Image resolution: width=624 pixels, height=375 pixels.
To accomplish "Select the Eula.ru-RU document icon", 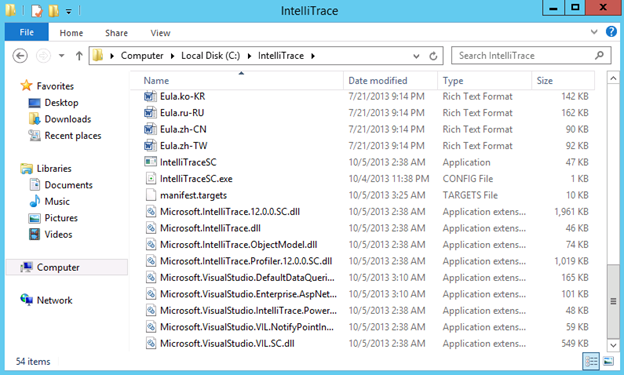I will [x=150, y=113].
